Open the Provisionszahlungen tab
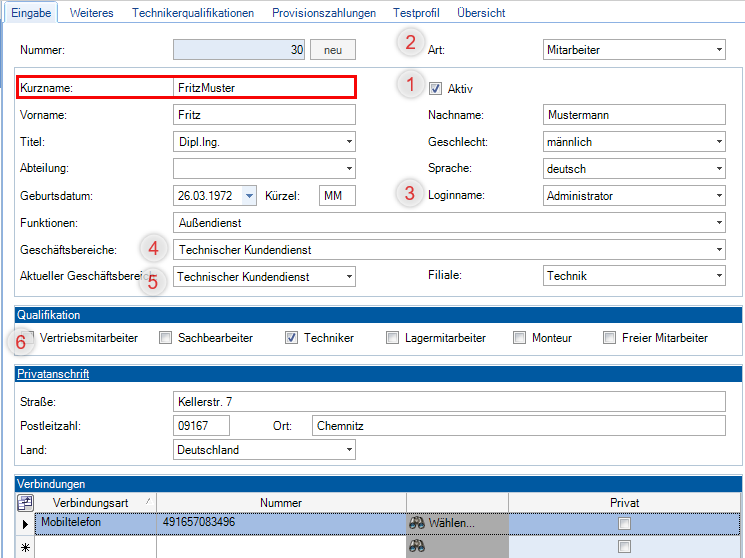The height and width of the screenshot is (558, 745). [x=326, y=13]
